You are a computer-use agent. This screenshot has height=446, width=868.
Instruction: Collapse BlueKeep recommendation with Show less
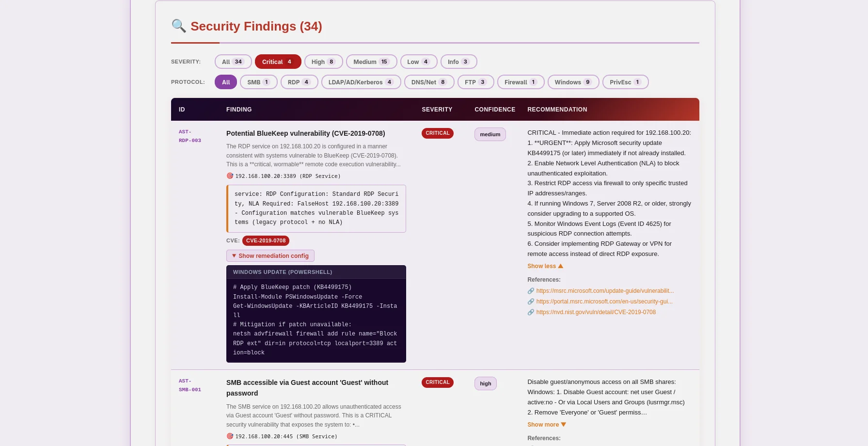(x=545, y=266)
